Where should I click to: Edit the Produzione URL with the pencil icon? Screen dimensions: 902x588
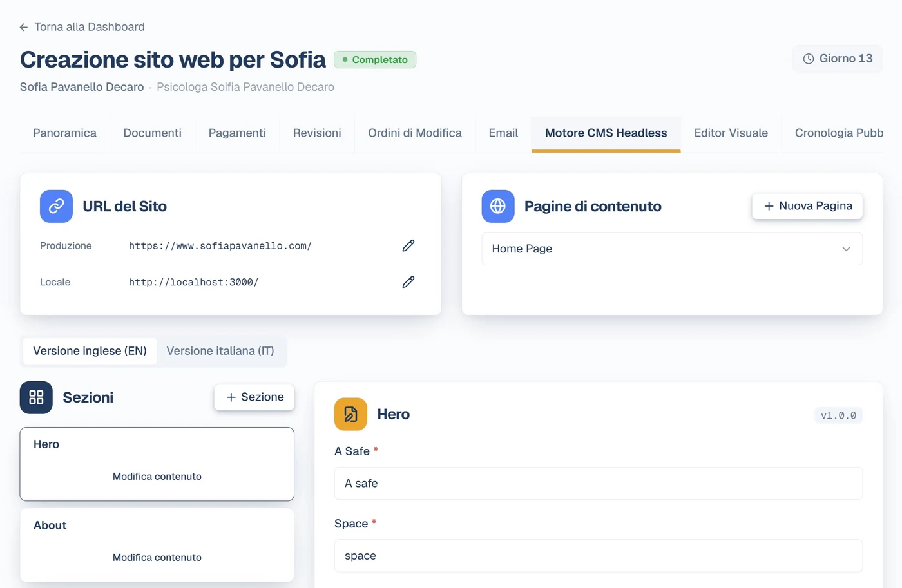408,245
